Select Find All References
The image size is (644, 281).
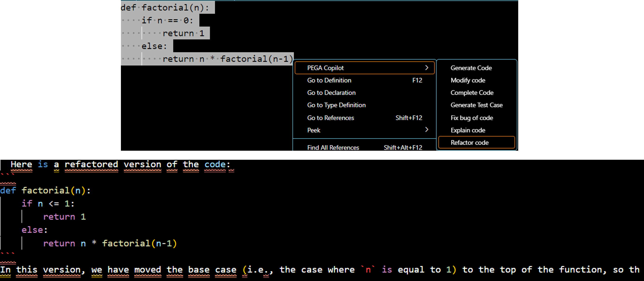365,147
